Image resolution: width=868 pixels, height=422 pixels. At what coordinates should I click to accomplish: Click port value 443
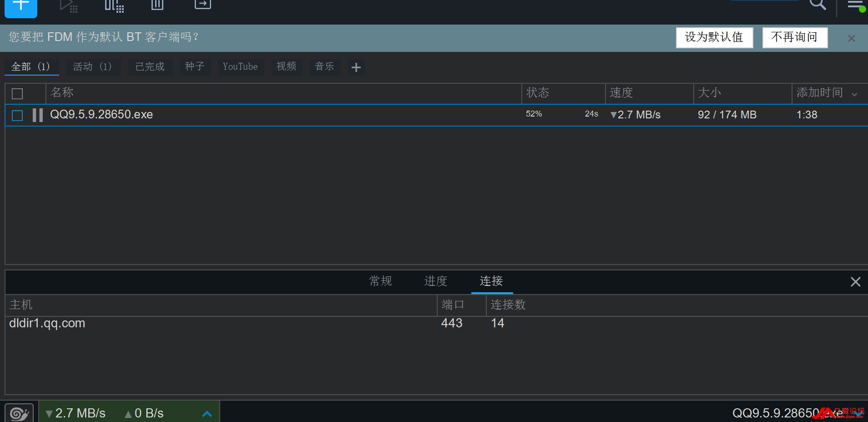(452, 323)
